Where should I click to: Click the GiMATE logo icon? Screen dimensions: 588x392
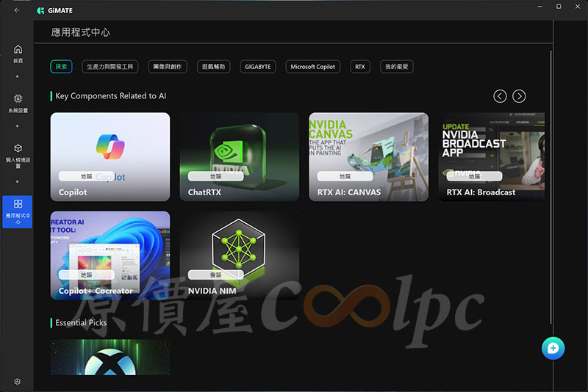point(40,10)
